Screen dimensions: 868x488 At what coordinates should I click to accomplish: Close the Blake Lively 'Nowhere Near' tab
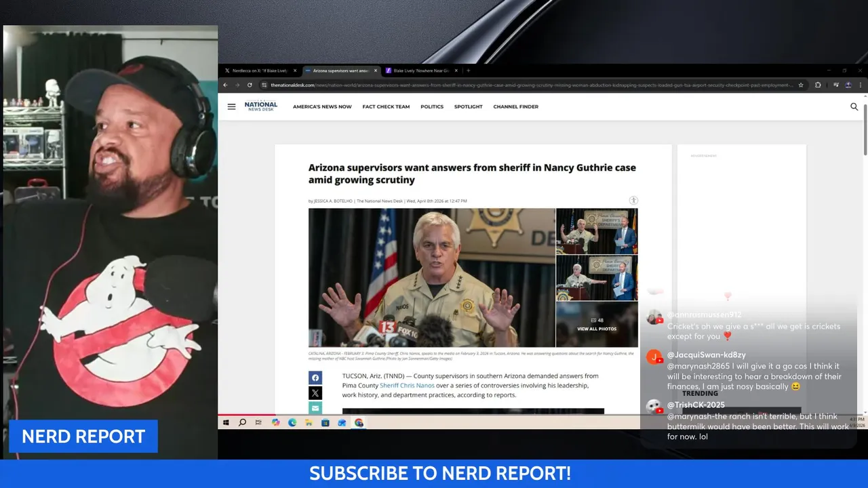tap(456, 70)
